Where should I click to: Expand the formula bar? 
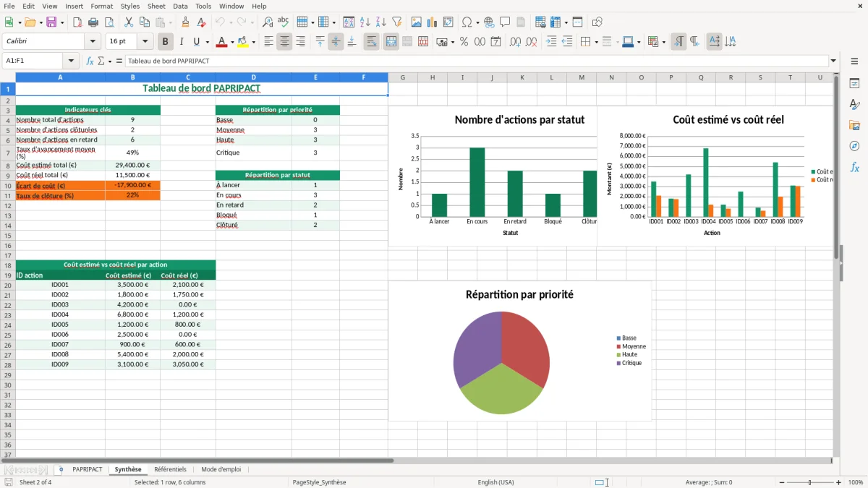click(x=833, y=61)
